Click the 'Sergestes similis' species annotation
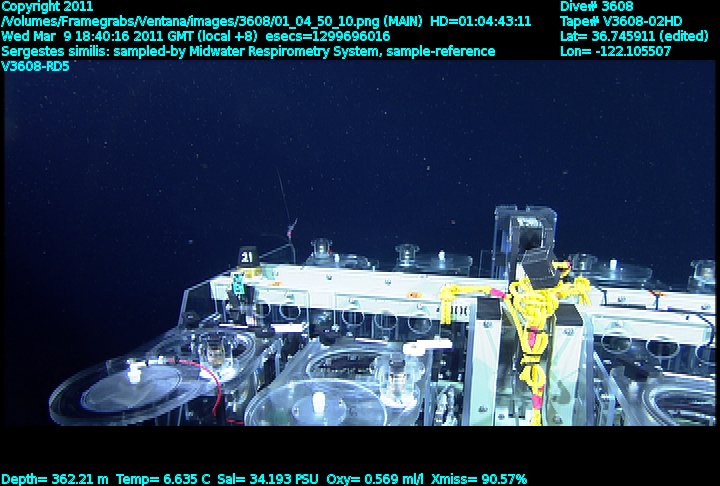 coord(56,51)
